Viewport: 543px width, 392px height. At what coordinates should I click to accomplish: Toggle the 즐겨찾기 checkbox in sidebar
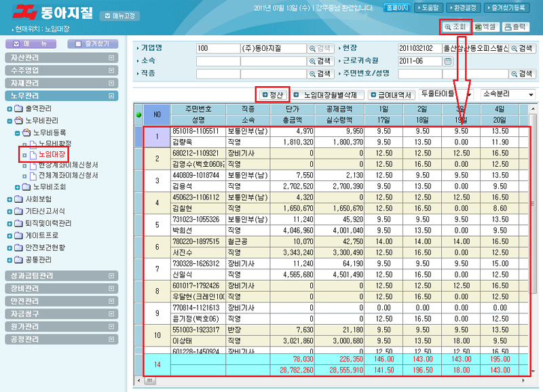coord(79,43)
